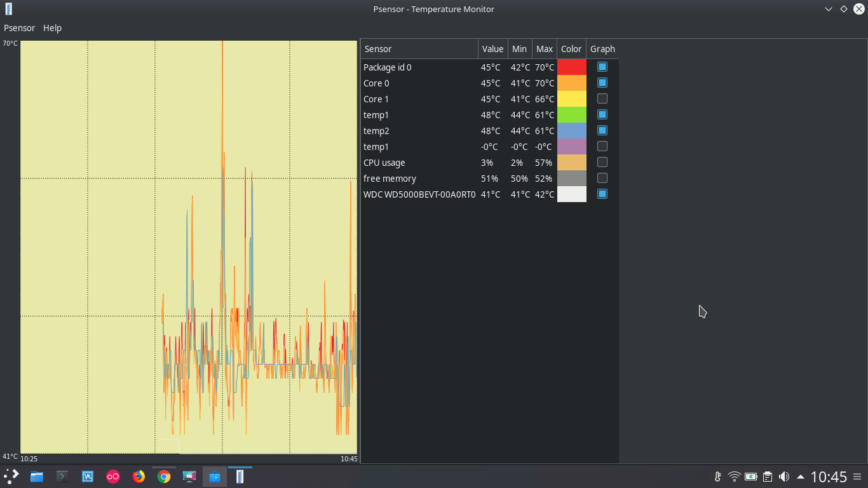Click the Psensor thermometer icon in system tray
868x488 pixels.
tap(717, 477)
